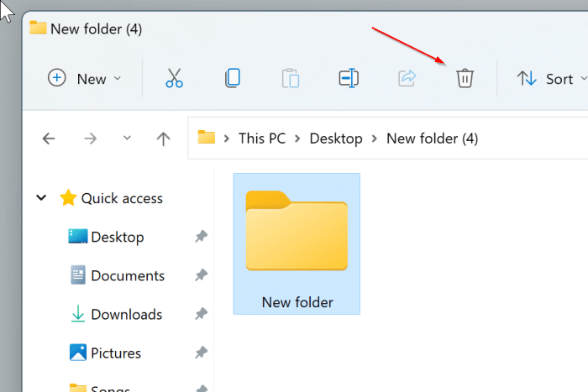Go back with the left arrow
Image resolution: width=588 pixels, height=392 pixels.
click(x=49, y=139)
